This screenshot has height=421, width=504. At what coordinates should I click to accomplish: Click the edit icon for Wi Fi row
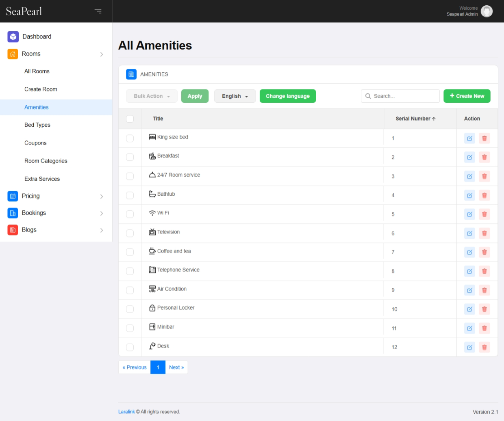click(469, 214)
